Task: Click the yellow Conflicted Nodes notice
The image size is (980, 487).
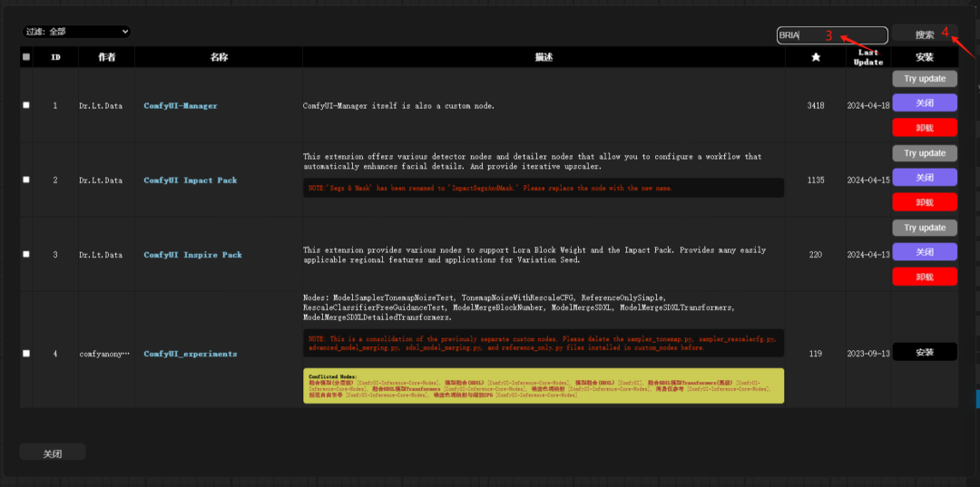Action: pyautogui.click(x=544, y=385)
